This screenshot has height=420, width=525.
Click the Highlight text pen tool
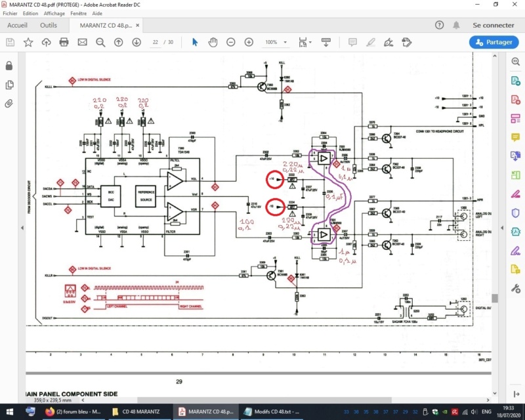pos(371,42)
